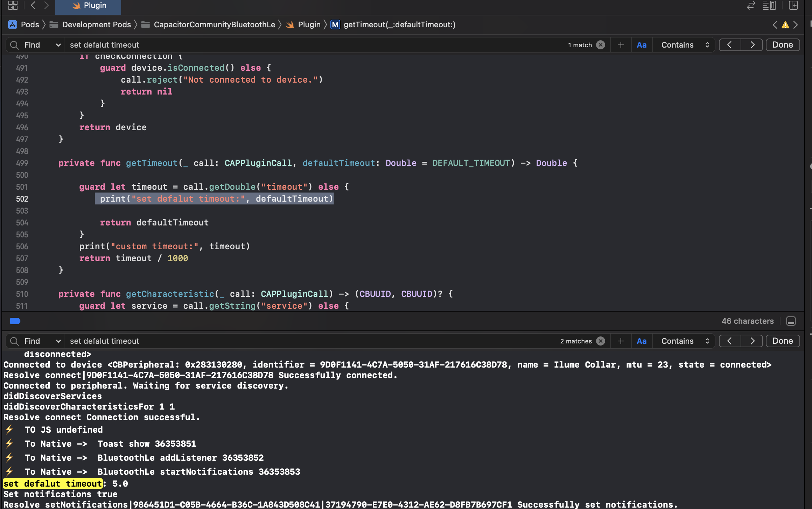Viewport: 812px width, 509px height.
Task: Toggle match case Aa in the console find bar
Action: [642, 341]
